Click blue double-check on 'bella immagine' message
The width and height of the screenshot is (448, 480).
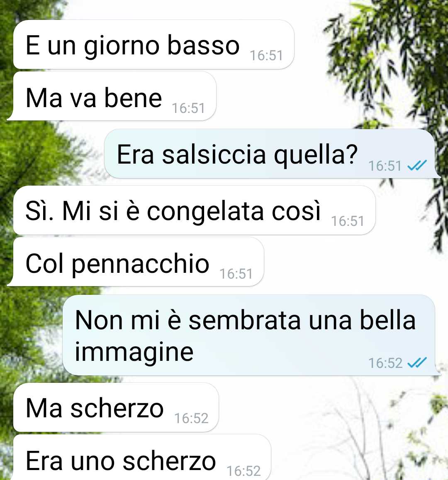(417, 363)
